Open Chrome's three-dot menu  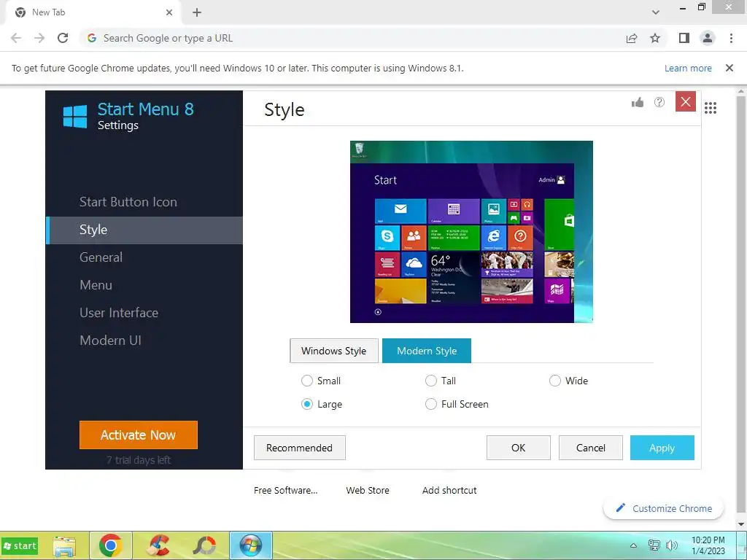[x=731, y=38]
